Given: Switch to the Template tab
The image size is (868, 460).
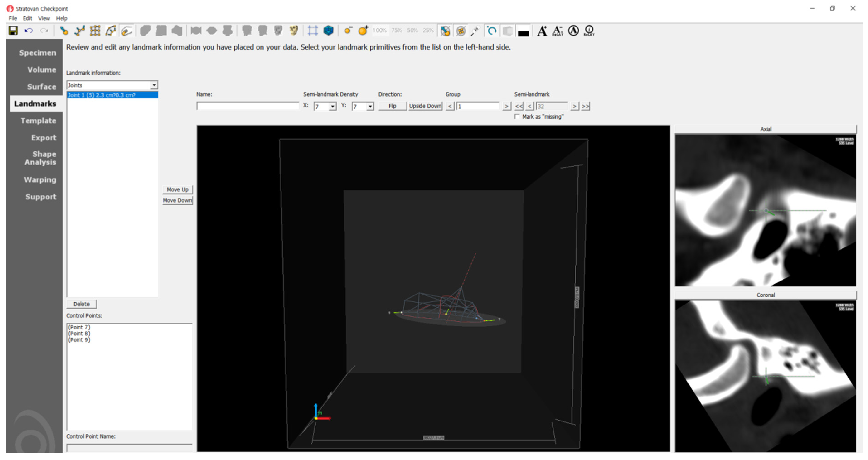Looking at the screenshot, I should point(38,121).
